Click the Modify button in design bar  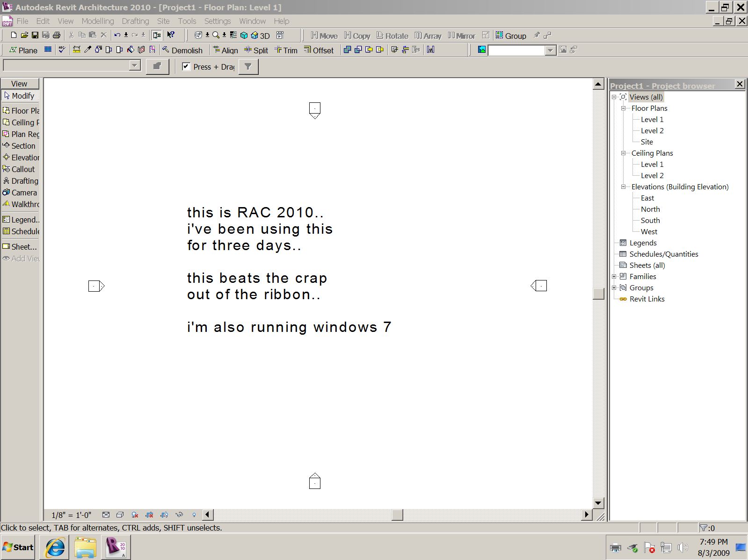(20, 95)
